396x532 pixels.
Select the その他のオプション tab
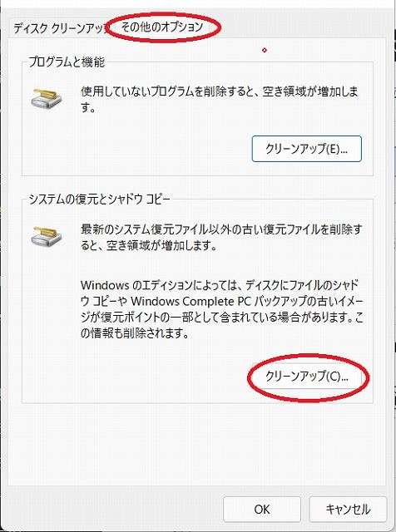[162, 27]
